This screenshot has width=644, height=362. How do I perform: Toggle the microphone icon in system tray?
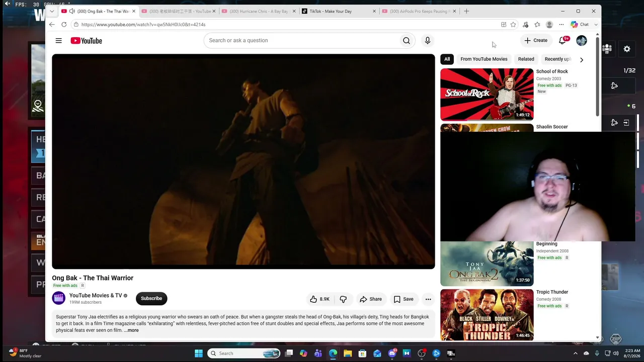tap(597, 353)
